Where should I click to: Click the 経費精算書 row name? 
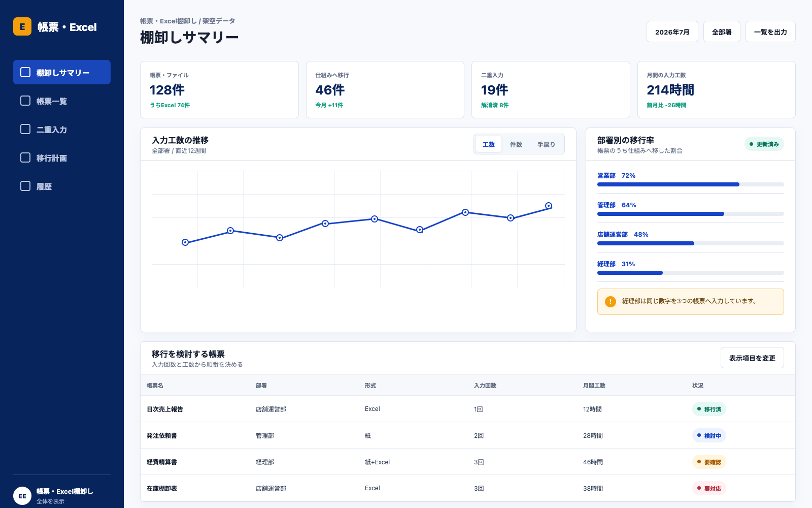[x=162, y=462]
